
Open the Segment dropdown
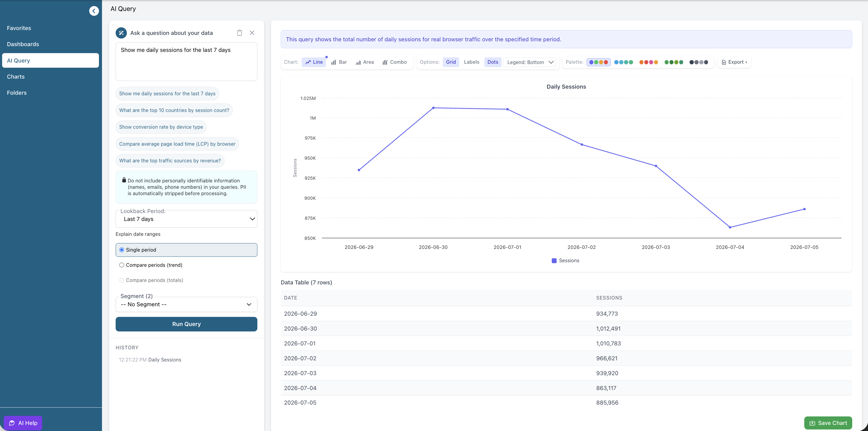click(x=186, y=304)
